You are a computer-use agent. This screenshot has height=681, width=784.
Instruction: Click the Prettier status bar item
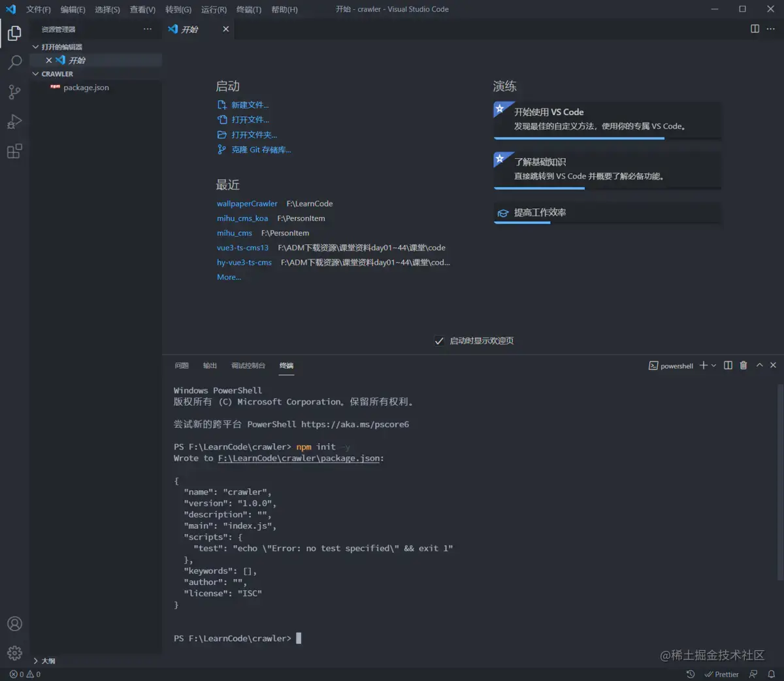pyautogui.click(x=721, y=674)
